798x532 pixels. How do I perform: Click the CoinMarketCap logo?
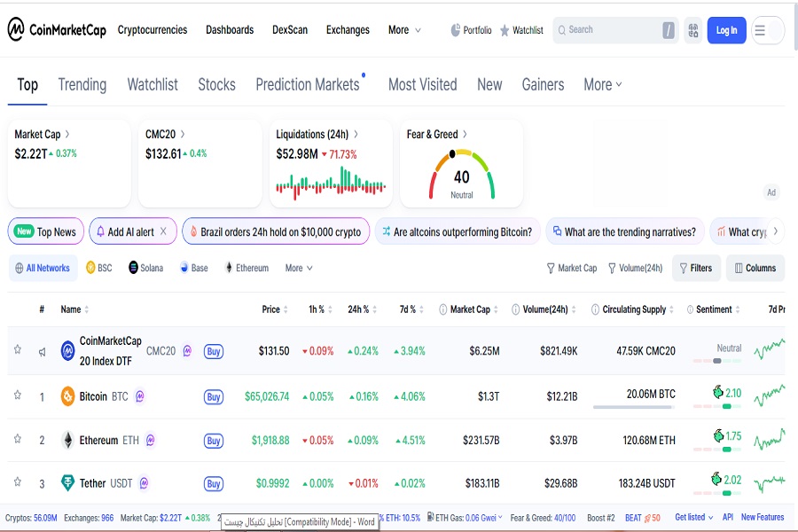57,29
